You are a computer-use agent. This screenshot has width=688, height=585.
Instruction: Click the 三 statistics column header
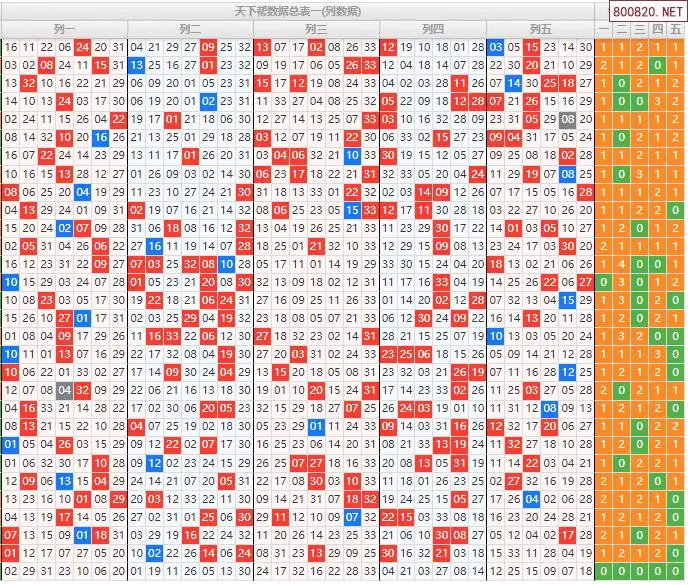click(639, 29)
